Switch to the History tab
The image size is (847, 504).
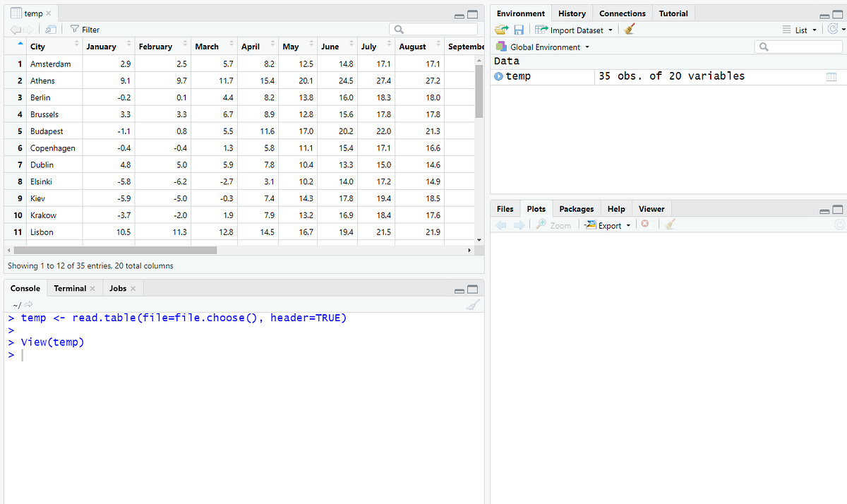point(572,13)
